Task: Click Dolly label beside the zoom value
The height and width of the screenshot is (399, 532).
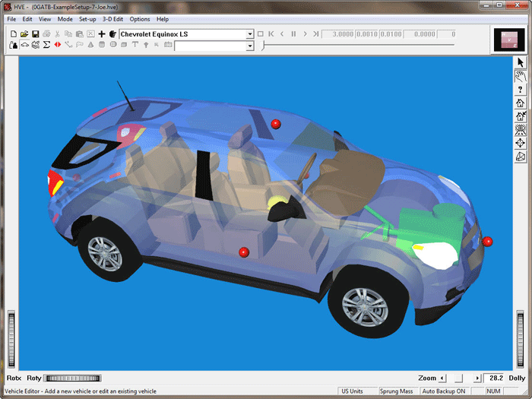Action: (517, 378)
